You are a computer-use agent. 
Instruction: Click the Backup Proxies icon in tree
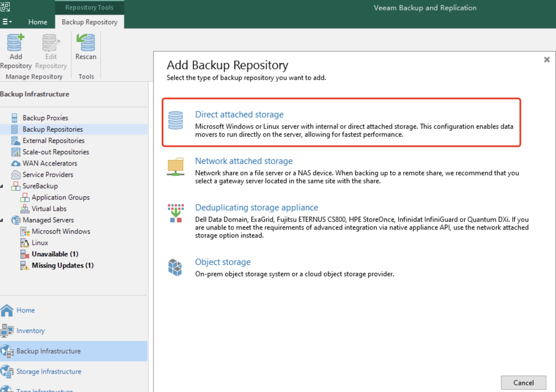coord(14,118)
